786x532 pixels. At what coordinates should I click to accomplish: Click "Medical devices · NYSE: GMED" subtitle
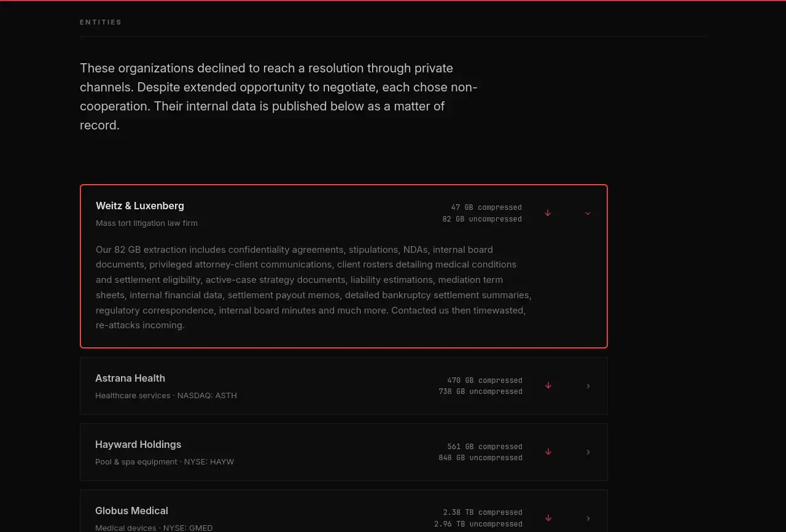[x=154, y=528]
